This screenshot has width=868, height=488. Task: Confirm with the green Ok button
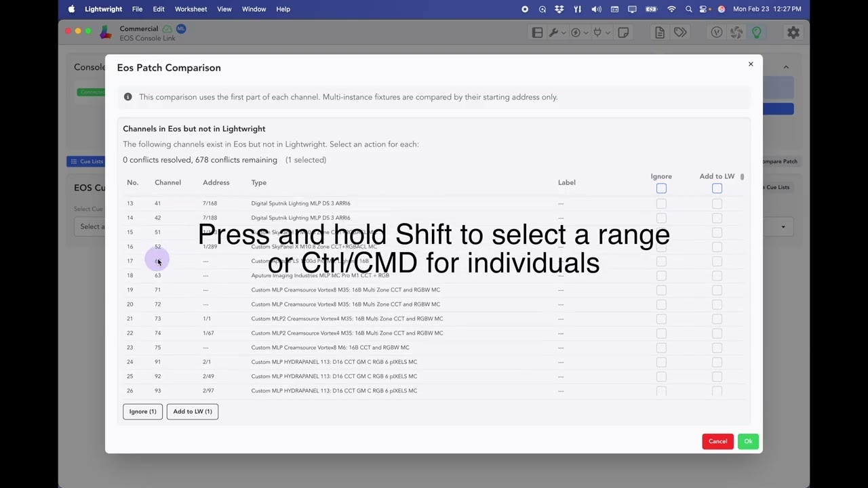click(748, 441)
